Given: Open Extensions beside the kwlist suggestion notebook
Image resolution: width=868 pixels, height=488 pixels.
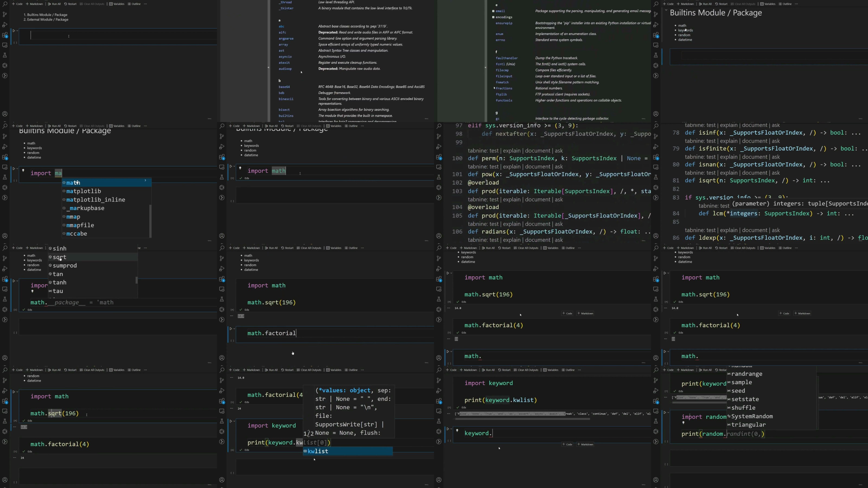Looking at the screenshot, I should 222,401.
